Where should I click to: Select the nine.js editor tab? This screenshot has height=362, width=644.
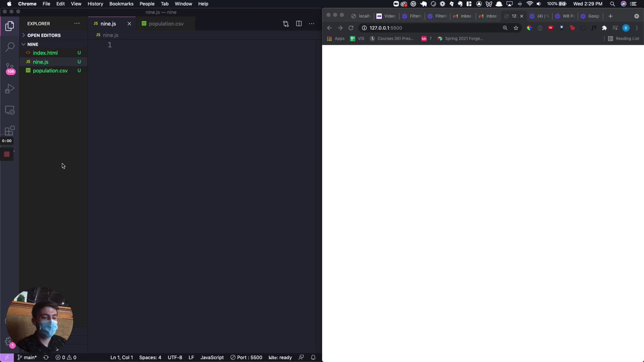pos(108,24)
